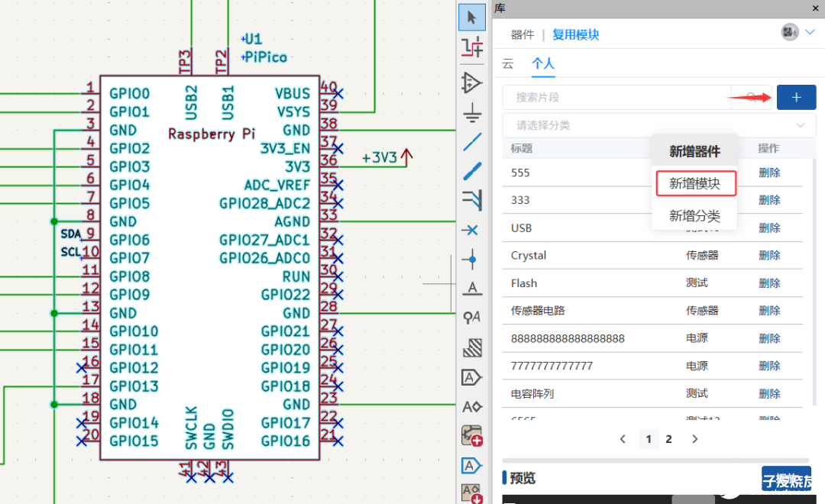Choose the add symbol tool
The image size is (825, 504).
pos(472,82)
